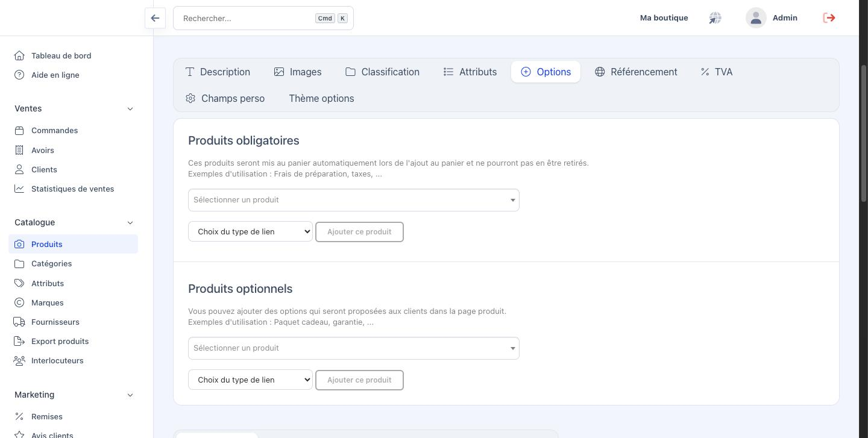This screenshot has height=438, width=868.
Task: Click the copyright icon beside Marques
Action: 19,302
